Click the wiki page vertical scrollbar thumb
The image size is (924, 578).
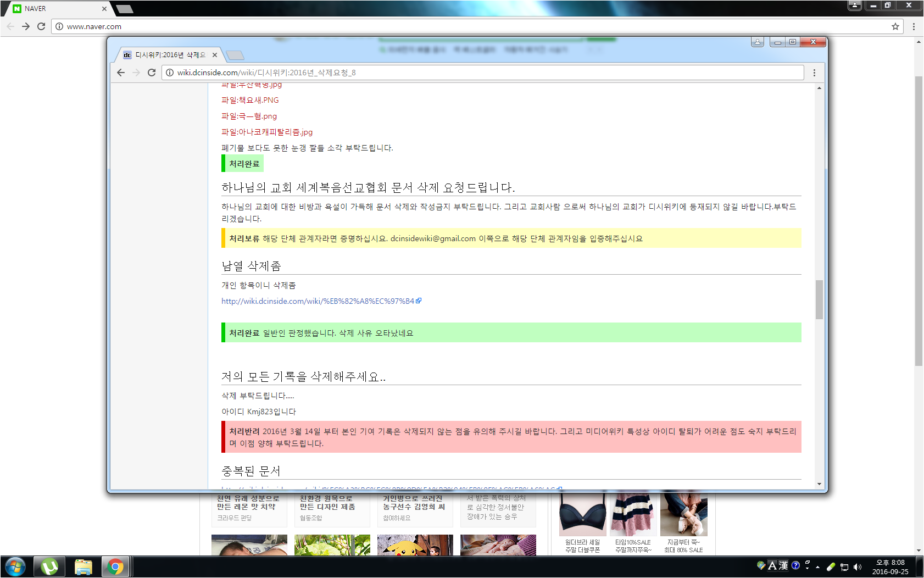click(x=819, y=299)
